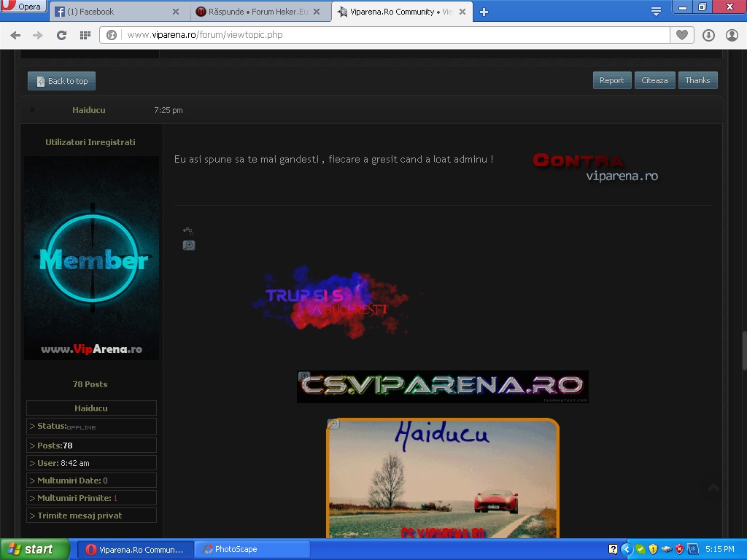This screenshot has height=560, width=747.
Task: Click the 7:25 pm post time
Action: point(169,110)
